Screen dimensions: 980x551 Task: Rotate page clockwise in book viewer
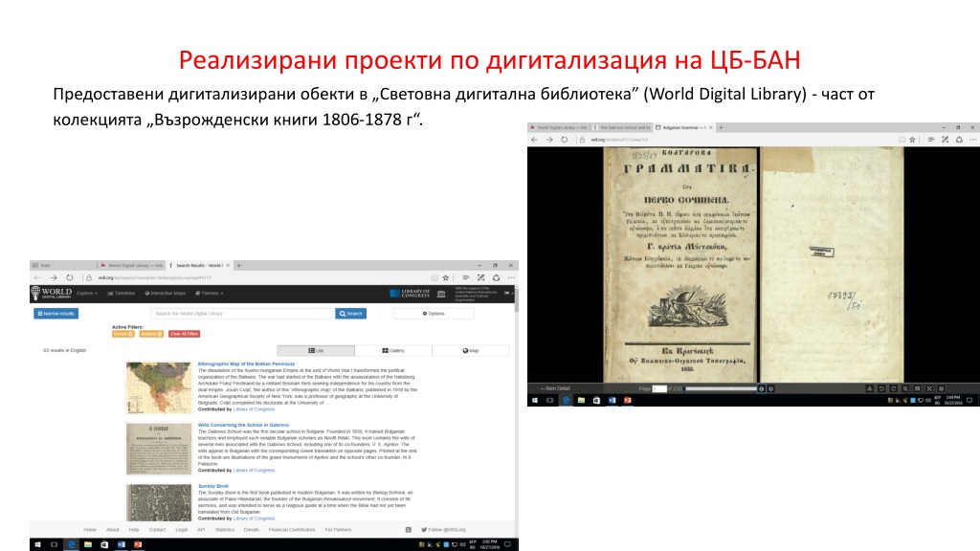pos(893,388)
